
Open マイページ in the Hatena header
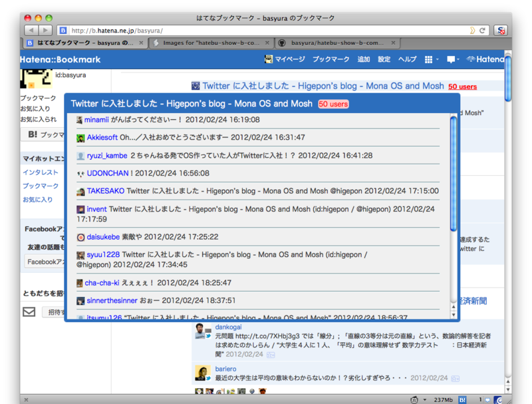290,59
